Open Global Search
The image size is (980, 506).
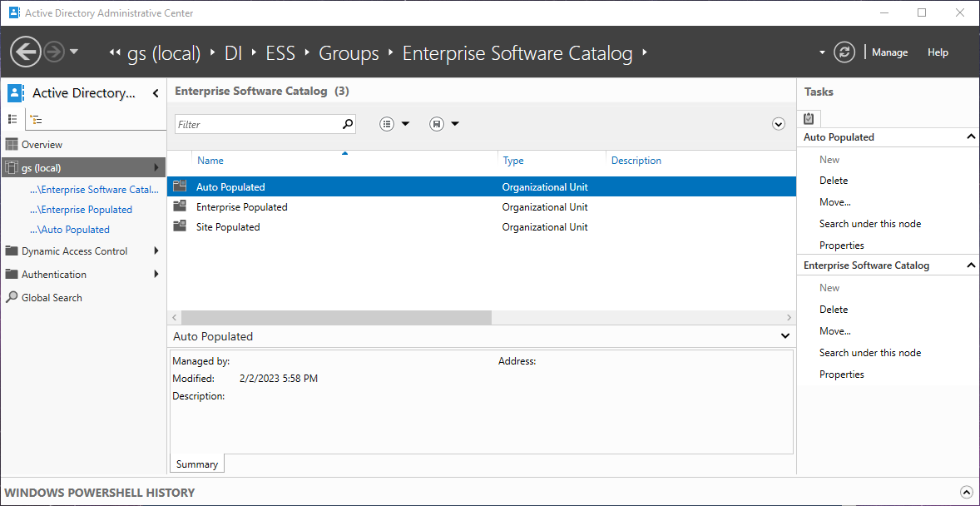tap(52, 298)
